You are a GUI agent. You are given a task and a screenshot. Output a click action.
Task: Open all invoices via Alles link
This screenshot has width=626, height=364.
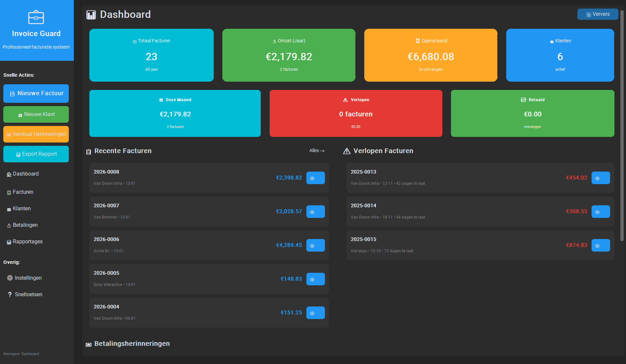(x=317, y=151)
